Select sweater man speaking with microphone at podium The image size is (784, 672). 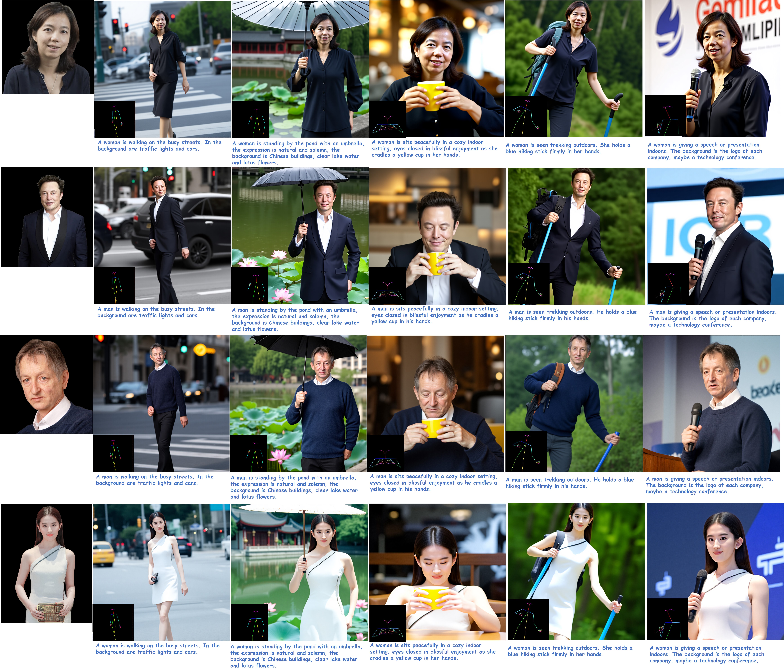click(x=711, y=403)
